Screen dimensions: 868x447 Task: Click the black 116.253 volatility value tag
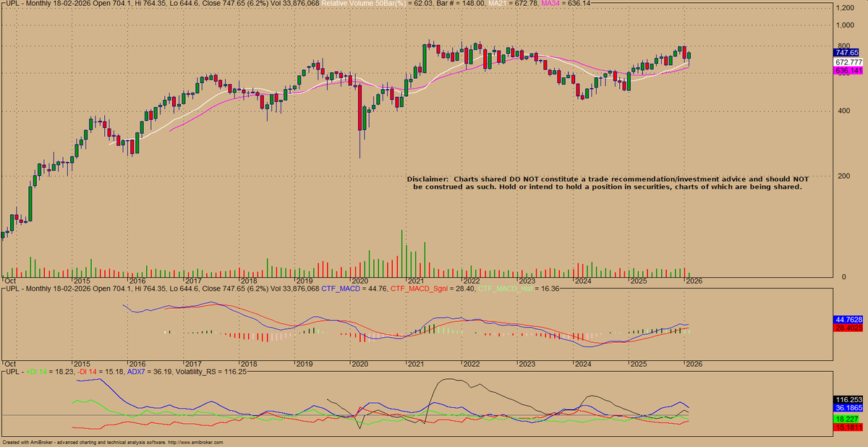(x=847, y=399)
